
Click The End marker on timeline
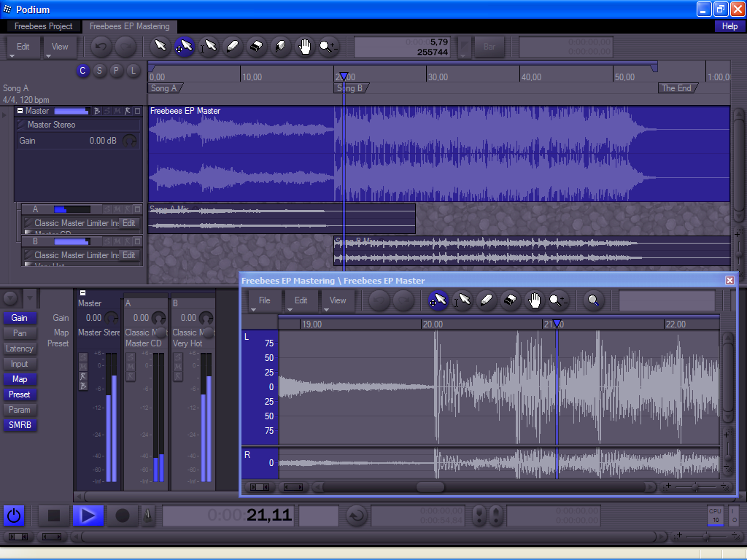[x=678, y=88]
